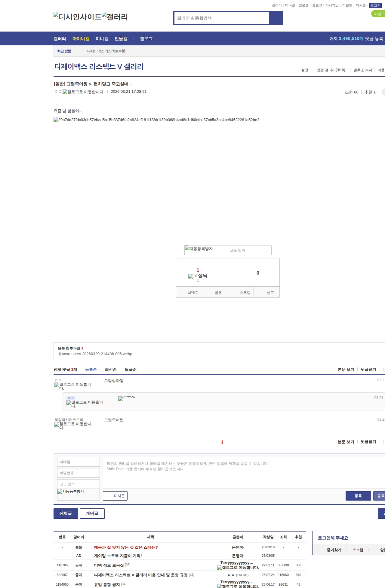Screen dimensions: 385x588
Task: Open notice 디맥 정보 모음집
Action: point(109,565)
